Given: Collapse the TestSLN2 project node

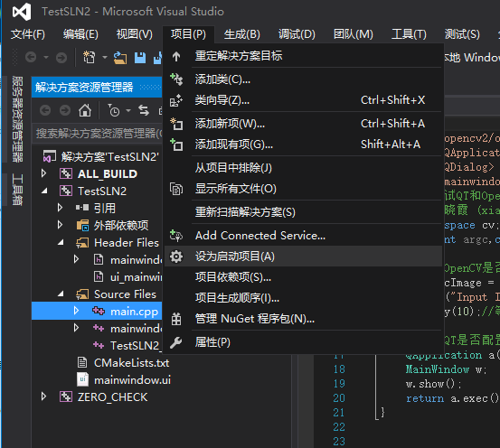Looking at the screenshot, I should coord(44,191).
